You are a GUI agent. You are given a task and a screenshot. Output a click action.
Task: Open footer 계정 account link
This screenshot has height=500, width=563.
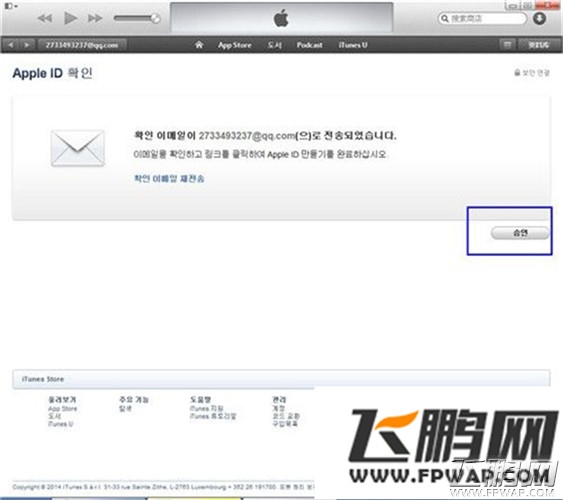pos(279,408)
